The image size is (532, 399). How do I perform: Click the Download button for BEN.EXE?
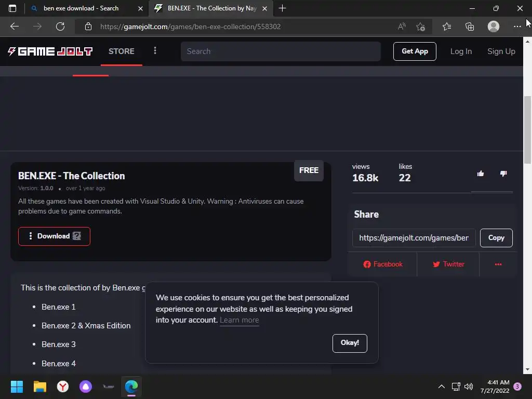click(x=54, y=236)
